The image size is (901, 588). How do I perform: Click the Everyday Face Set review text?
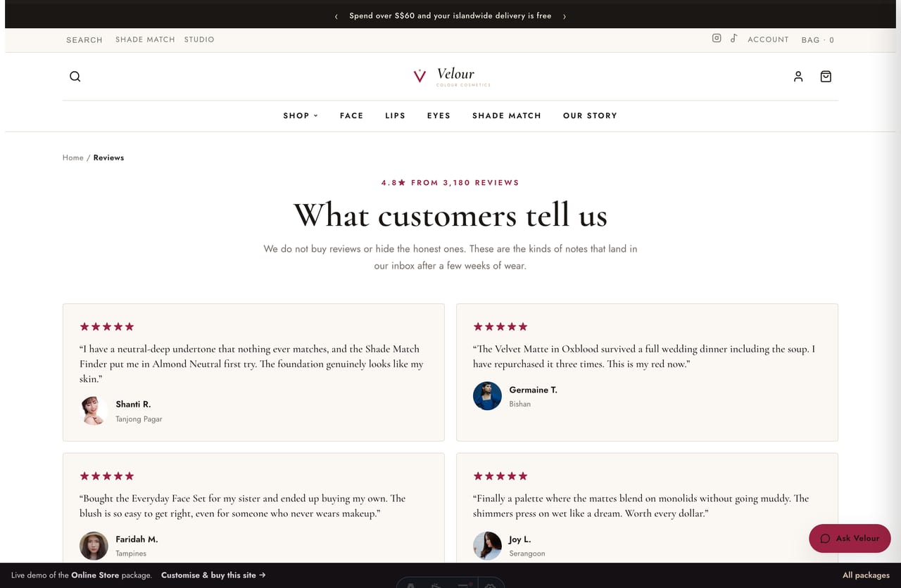[x=243, y=506]
